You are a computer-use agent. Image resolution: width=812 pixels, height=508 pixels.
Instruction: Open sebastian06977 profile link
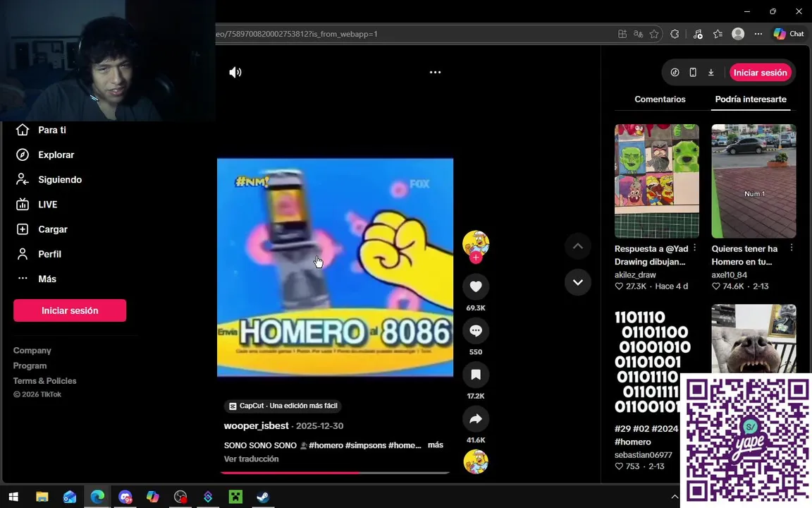(643, 455)
